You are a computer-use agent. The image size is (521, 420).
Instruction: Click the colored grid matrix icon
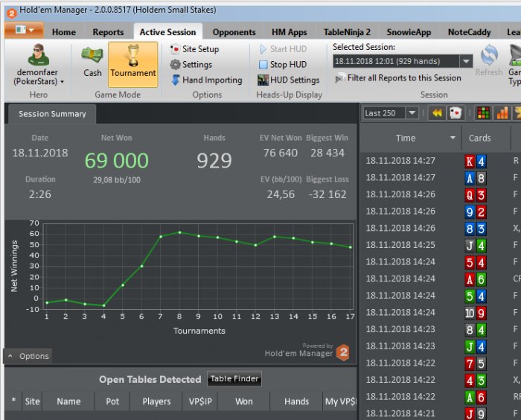(483, 113)
